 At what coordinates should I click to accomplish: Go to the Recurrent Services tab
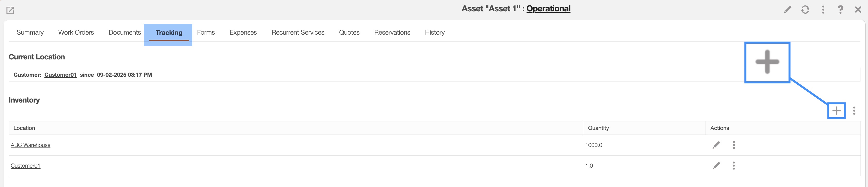tap(298, 32)
